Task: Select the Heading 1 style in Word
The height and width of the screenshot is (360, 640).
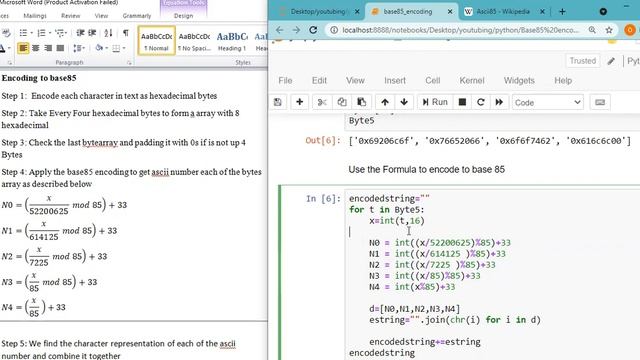Action: (x=232, y=40)
